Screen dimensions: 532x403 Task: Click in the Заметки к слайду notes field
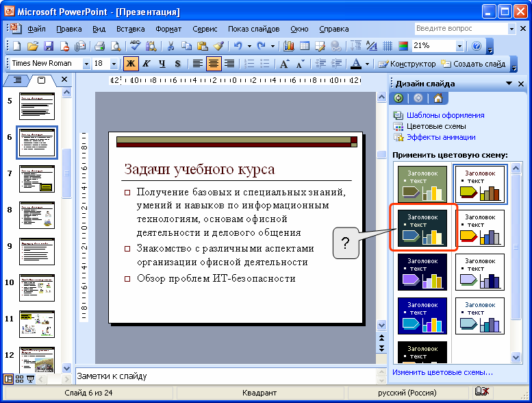(226, 376)
